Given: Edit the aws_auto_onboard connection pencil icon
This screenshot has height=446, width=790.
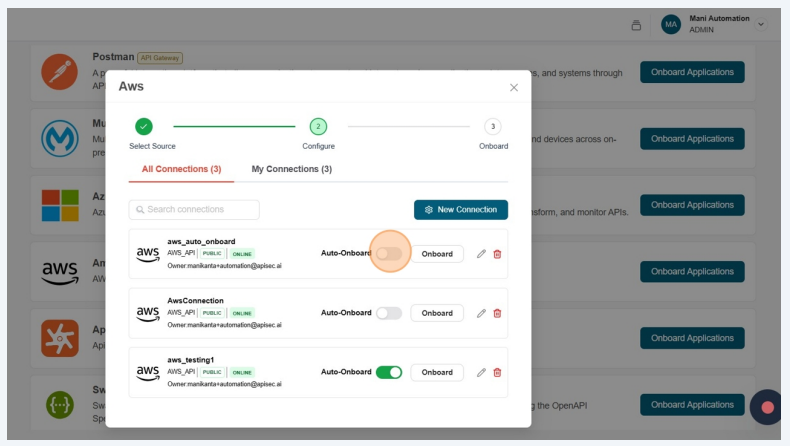Looking at the screenshot, I should tap(481, 254).
